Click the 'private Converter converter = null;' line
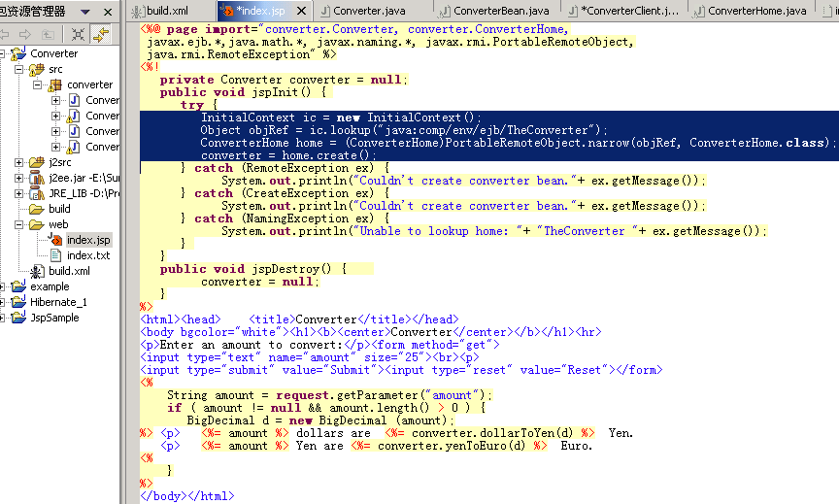 [x=283, y=80]
